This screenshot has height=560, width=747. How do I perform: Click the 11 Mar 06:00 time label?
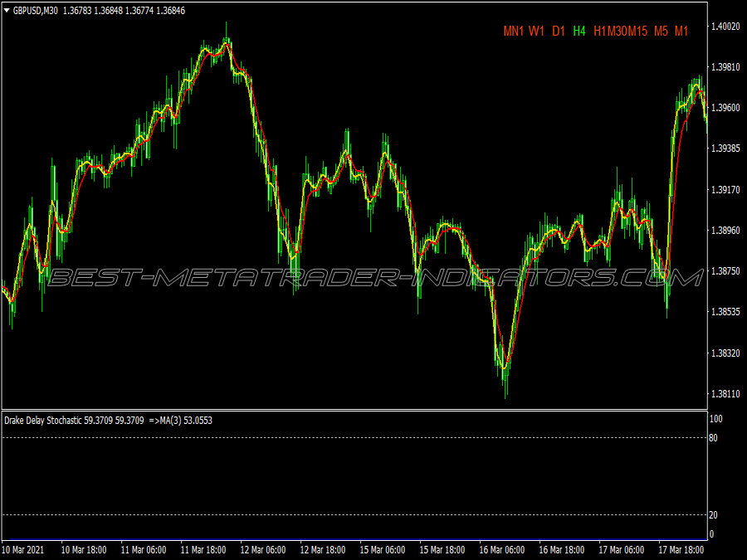144,550
